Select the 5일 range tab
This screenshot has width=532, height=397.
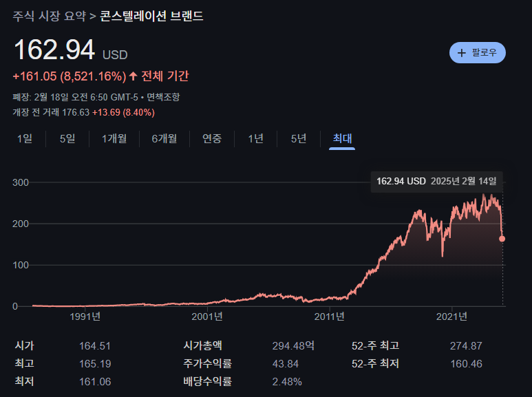(x=67, y=138)
